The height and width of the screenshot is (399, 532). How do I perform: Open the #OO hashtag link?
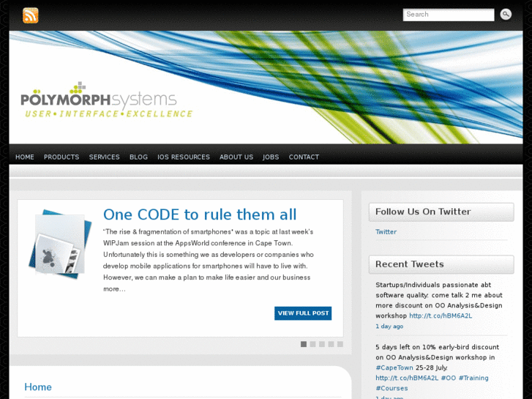pyautogui.click(x=448, y=378)
